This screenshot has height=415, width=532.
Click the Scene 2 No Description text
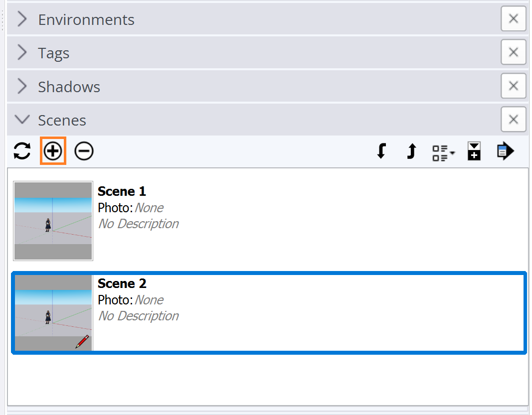click(139, 316)
